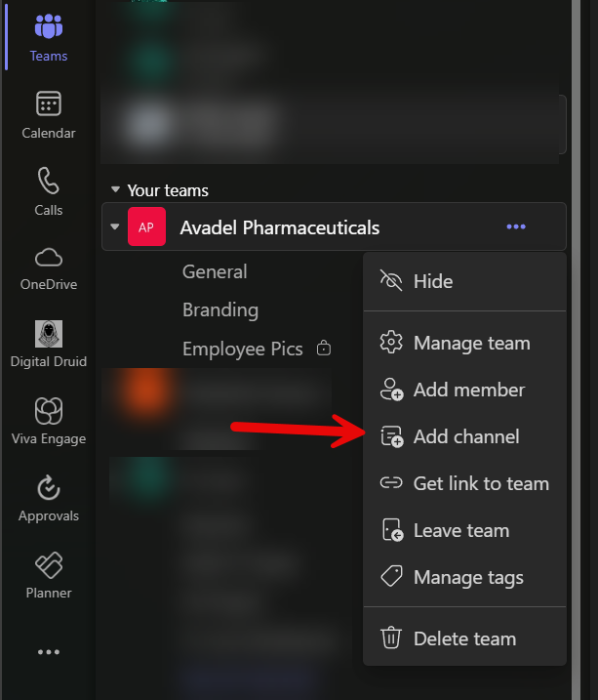The width and height of the screenshot is (598, 700).
Task: Click the Avadel Pharmaceuticals team name
Action: pos(280,227)
